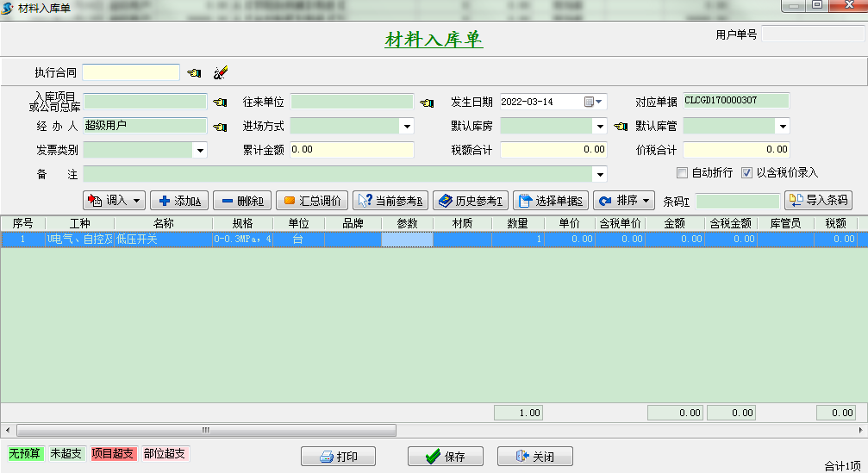Expand the 进场方式 dropdown

coord(407,127)
